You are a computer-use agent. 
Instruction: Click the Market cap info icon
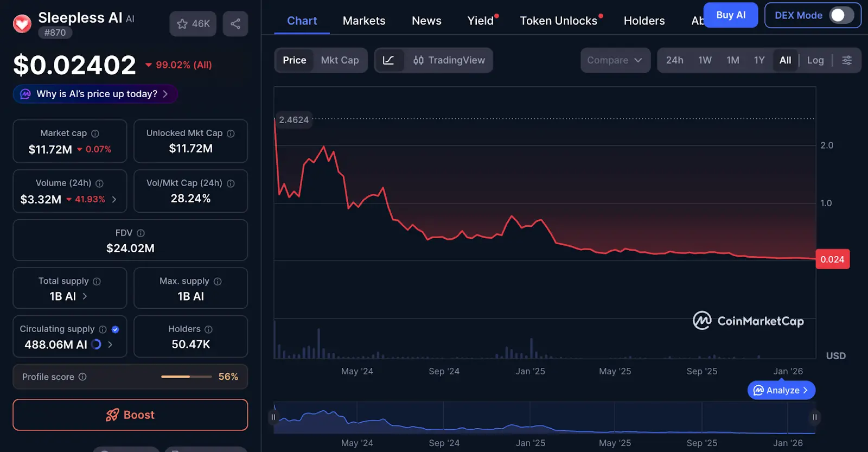point(95,133)
